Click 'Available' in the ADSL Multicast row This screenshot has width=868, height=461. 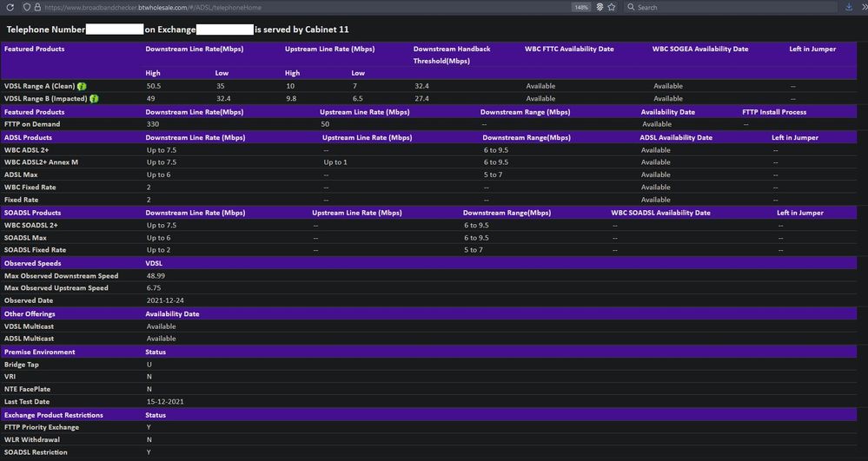click(161, 338)
